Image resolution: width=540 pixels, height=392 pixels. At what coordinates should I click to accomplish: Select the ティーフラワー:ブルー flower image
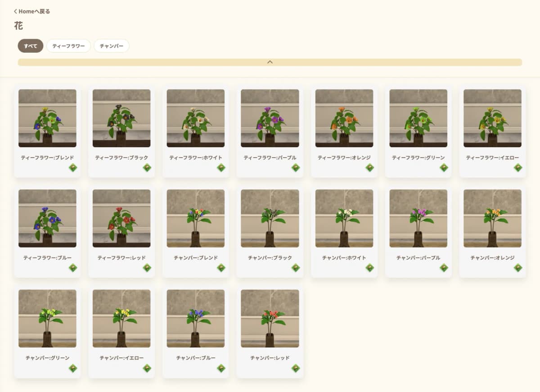[47, 218]
